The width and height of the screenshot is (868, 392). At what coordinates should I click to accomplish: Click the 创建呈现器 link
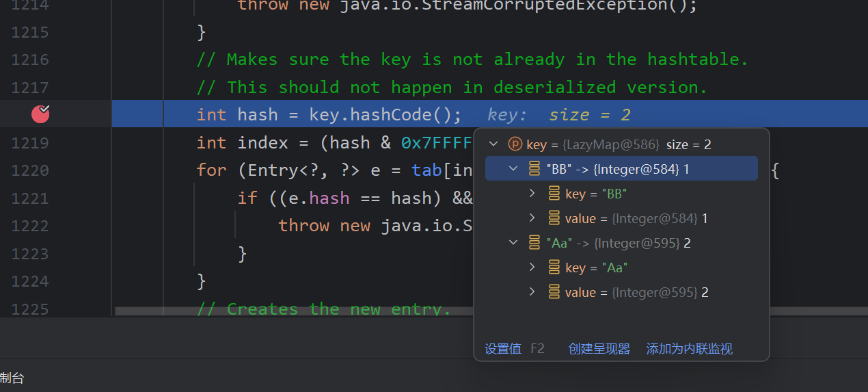click(x=599, y=348)
